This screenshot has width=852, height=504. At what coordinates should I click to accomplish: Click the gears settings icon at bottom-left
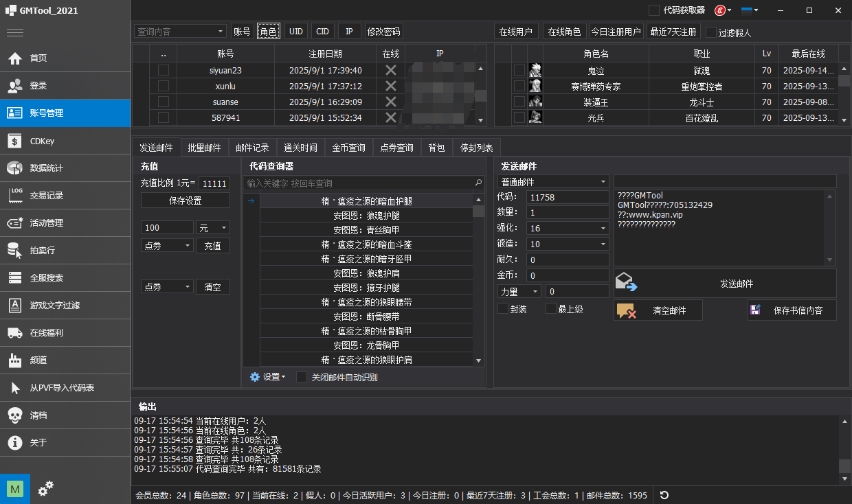coord(46,488)
